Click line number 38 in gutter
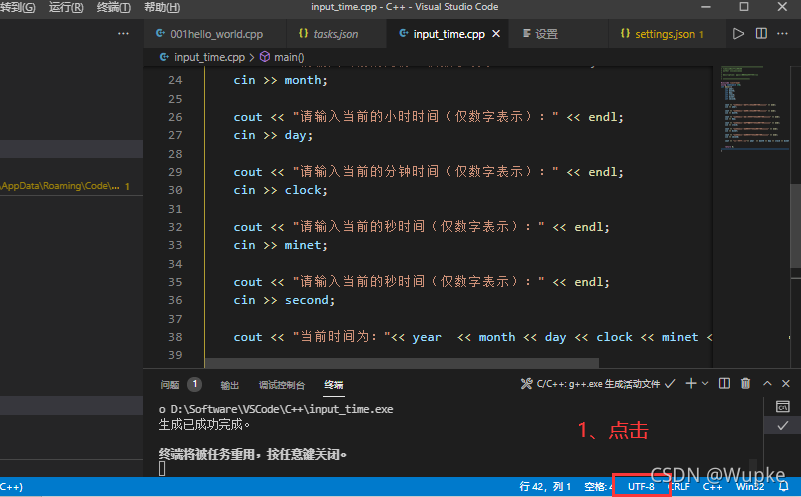The width and height of the screenshot is (801, 497). point(175,337)
